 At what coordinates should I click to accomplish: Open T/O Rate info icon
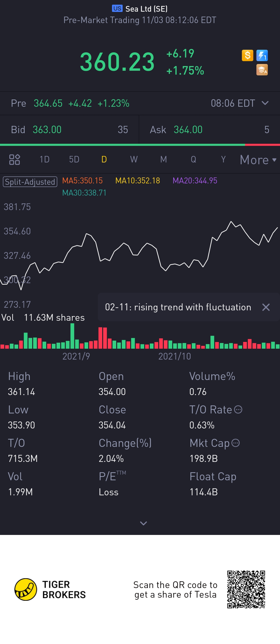click(x=238, y=410)
